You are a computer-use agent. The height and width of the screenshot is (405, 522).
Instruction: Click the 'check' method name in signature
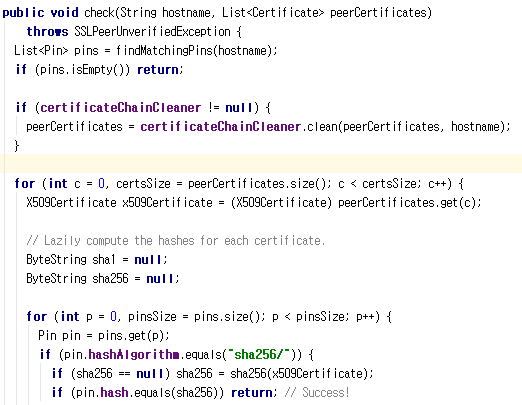point(99,13)
